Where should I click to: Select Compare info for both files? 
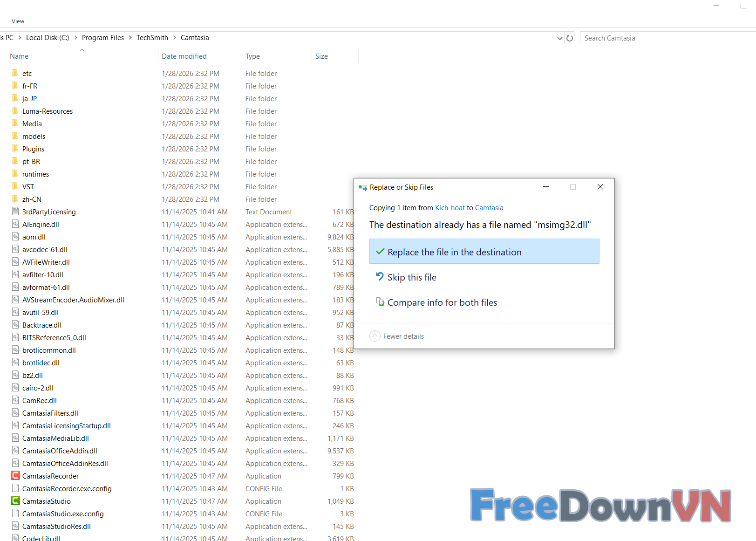click(x=442, y=302)
